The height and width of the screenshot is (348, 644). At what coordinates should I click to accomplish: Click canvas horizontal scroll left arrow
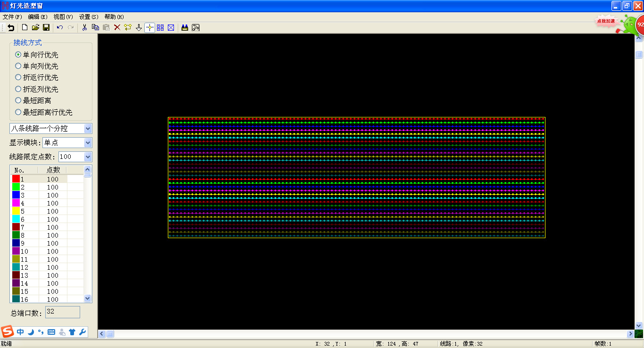click(102, 334)
